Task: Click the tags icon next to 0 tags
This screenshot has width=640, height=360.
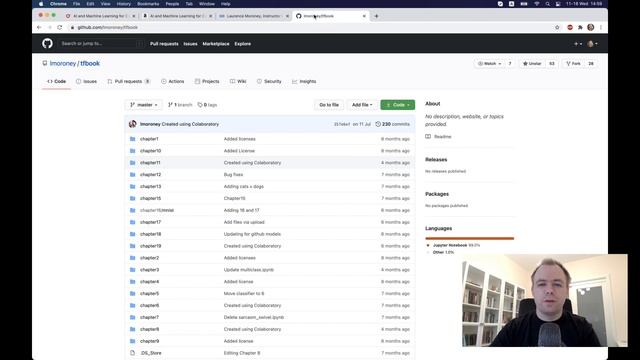Action: [x=200, y=105]
